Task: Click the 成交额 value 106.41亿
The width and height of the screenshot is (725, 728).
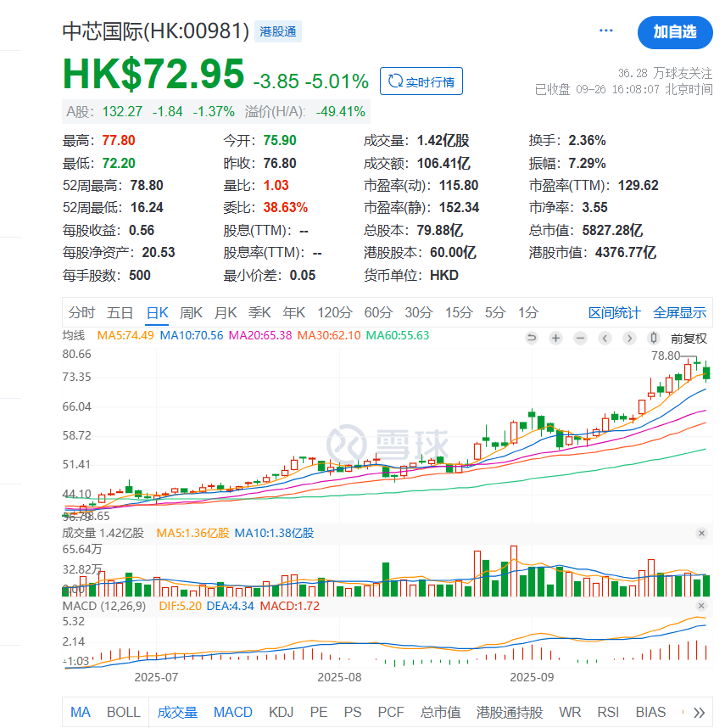Action: point(443,164)
